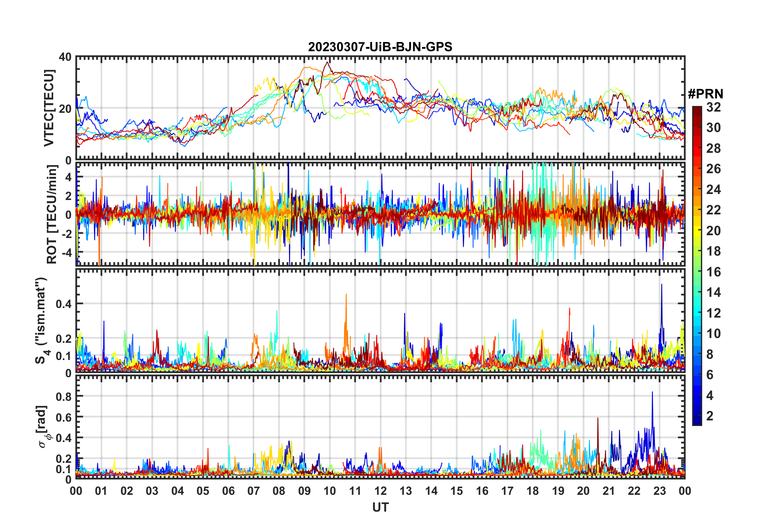Select the "VTEC[TECU]" y-axis label
Screen dimensions: 761x532
(x=49, y=108)
